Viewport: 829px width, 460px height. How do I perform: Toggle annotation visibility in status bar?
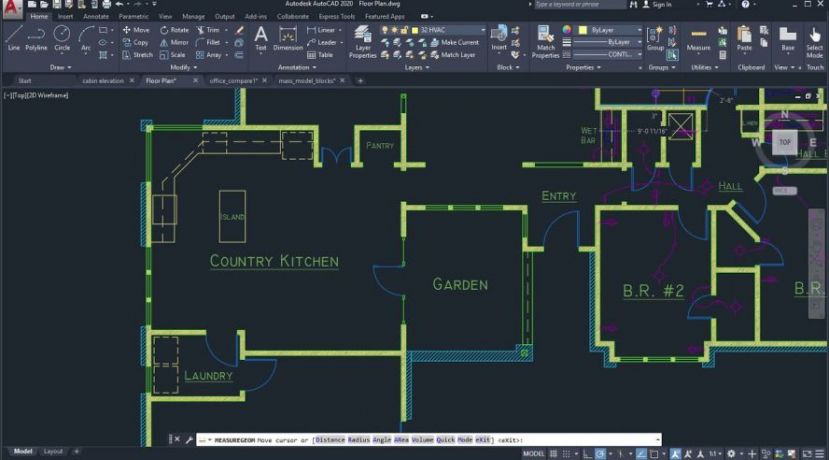pyautogui.click(x=676, y=454)
